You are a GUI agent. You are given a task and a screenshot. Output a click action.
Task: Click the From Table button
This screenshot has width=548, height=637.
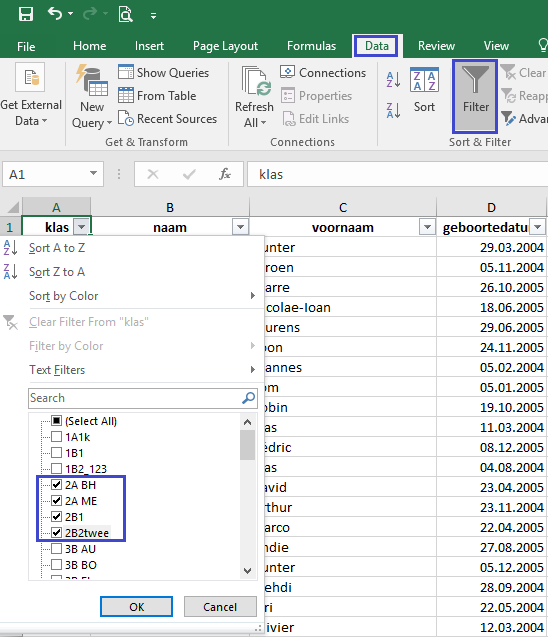[x=157, y=96]
